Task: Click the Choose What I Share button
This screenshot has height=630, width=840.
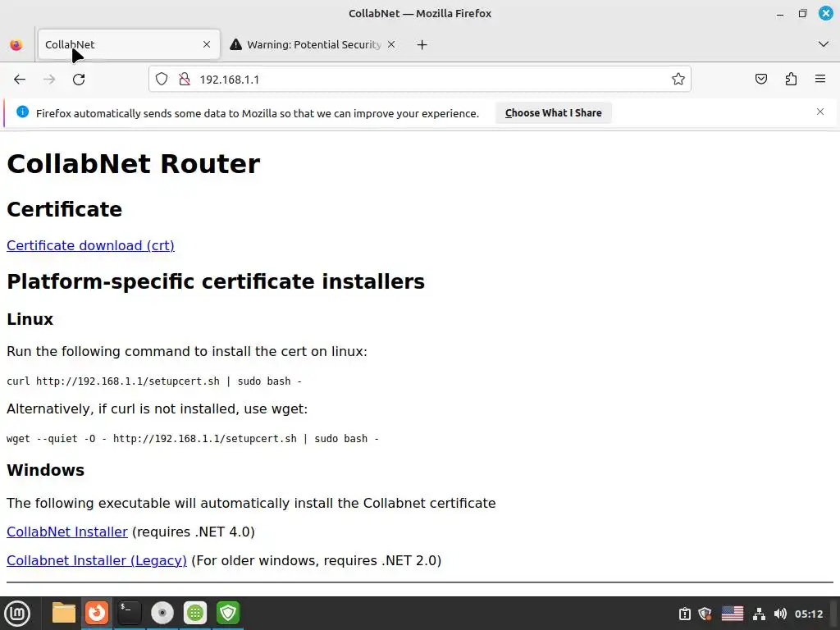Action: [554, 113]
